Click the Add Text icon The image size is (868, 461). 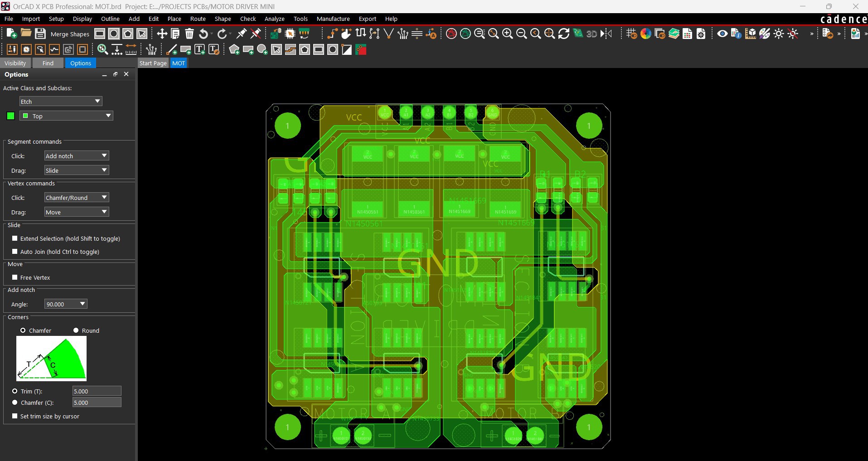199,50
